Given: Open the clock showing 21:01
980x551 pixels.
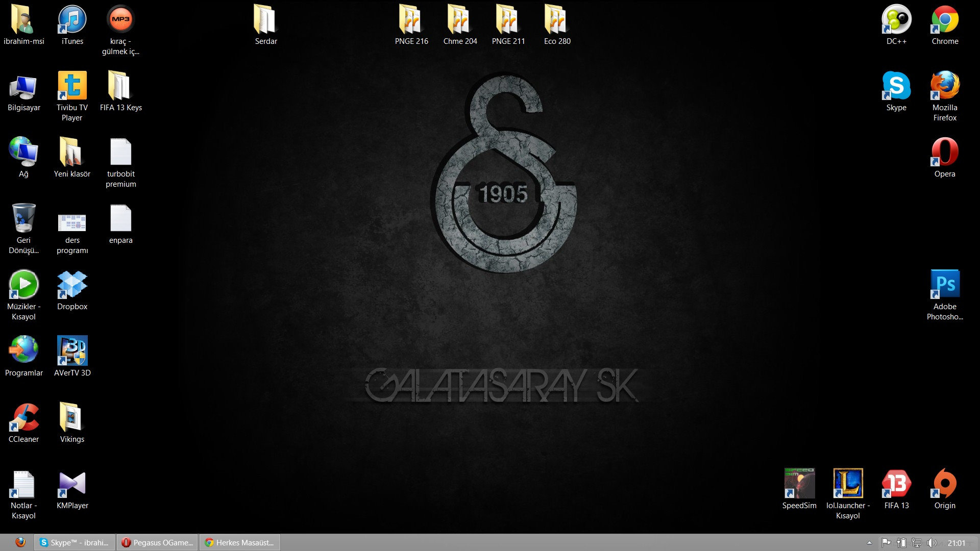Looking at the screenshot, I should [957, 543].
